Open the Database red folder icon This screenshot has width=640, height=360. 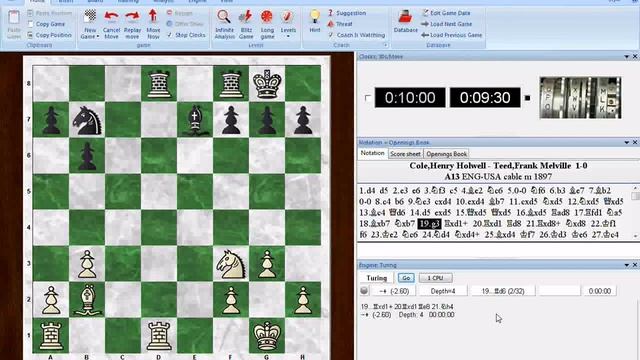click(405, 17)
